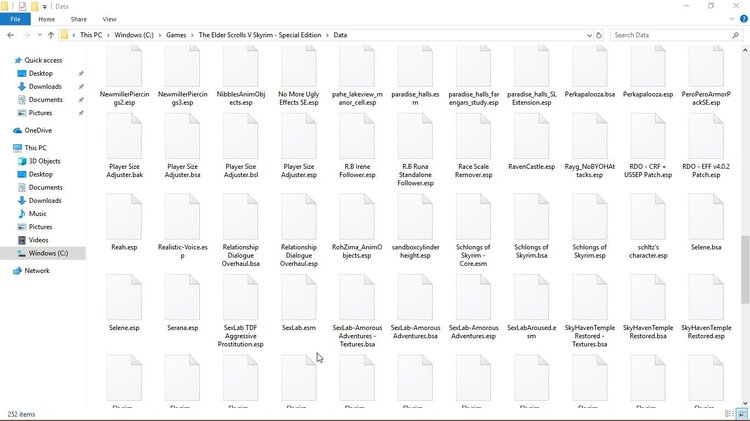
Task: Select paradise_halls.esm file icon
Action: tap(415, 66)
